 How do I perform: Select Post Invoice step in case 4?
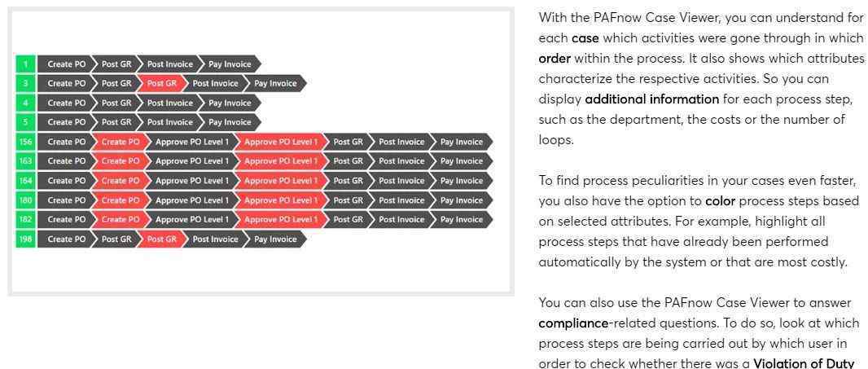(169, 103)
